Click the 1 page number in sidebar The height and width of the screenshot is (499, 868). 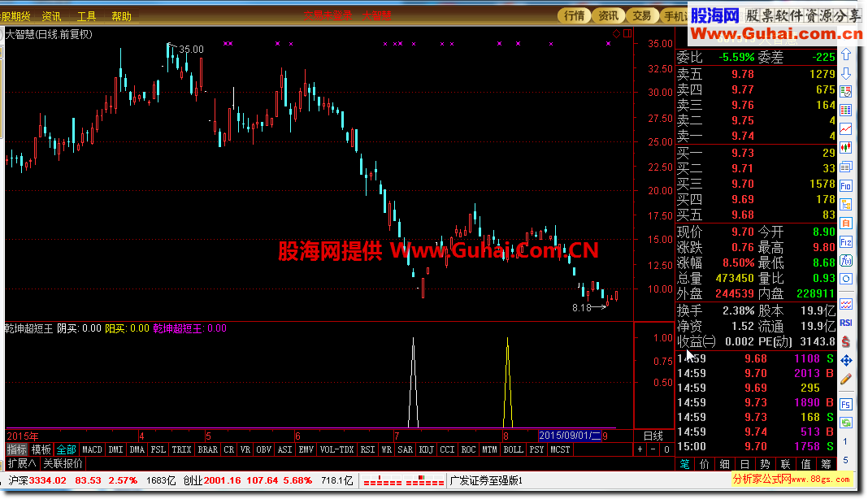(845, 441)
